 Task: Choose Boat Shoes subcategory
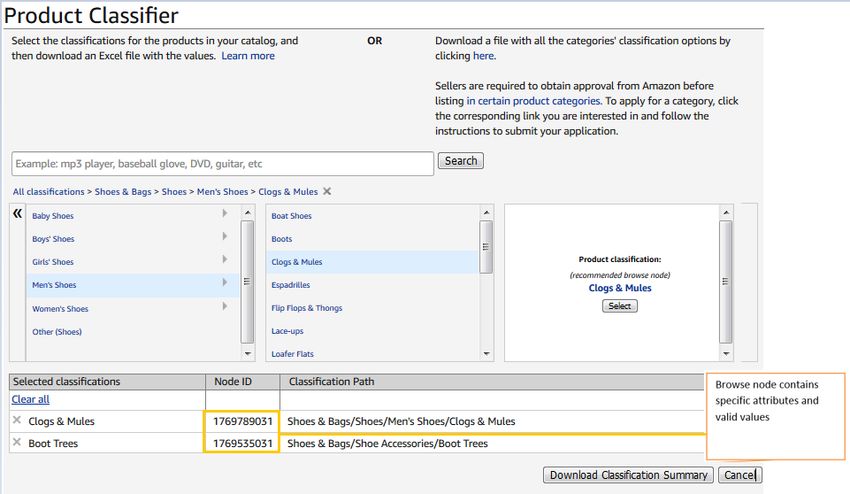(292, 216)
